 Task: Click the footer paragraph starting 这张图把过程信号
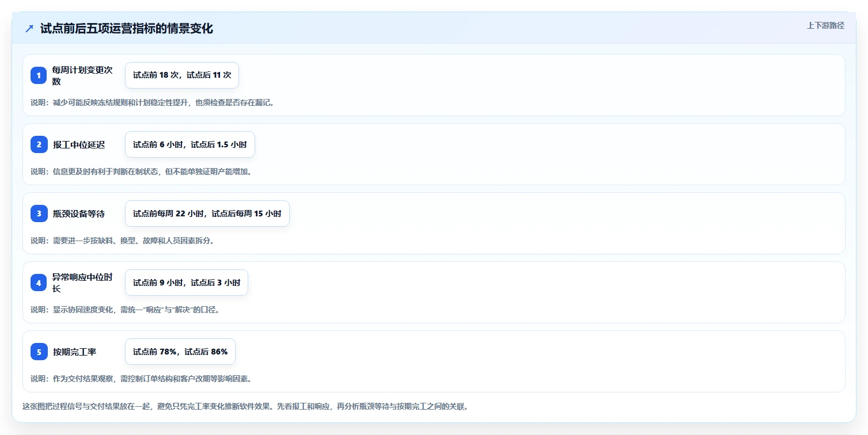(245, 406)
